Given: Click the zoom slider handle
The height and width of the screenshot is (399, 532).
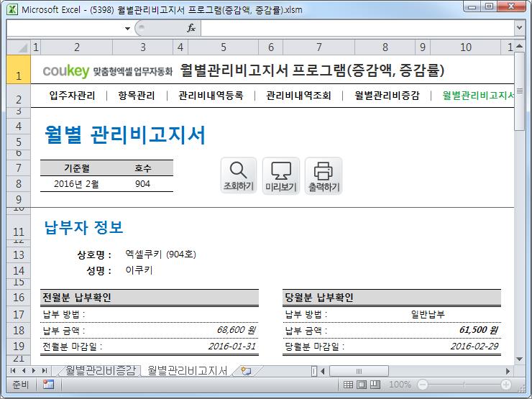Looking at the screenshot, I should pyautogui.click(x=464, y=385).
